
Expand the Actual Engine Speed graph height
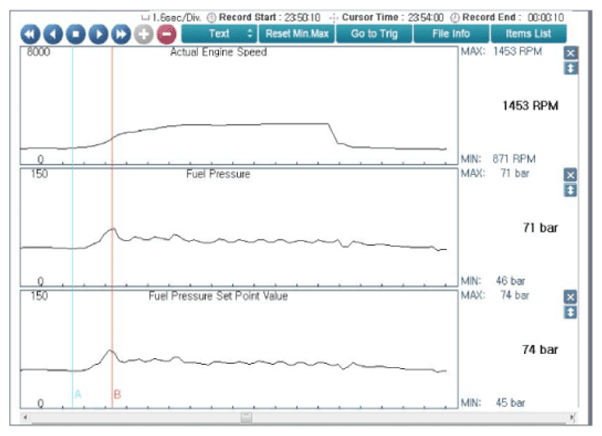pyautogui.click(x=570, y=68)
